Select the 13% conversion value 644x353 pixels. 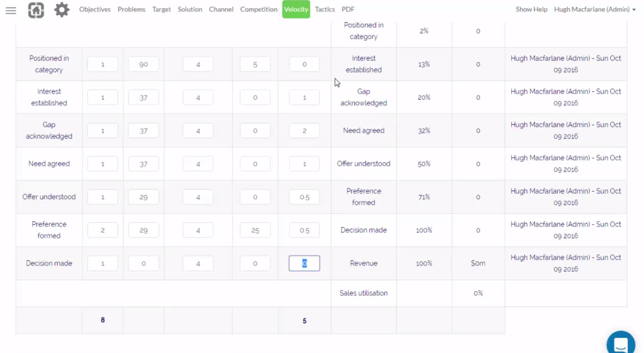(x=424, y=64)
